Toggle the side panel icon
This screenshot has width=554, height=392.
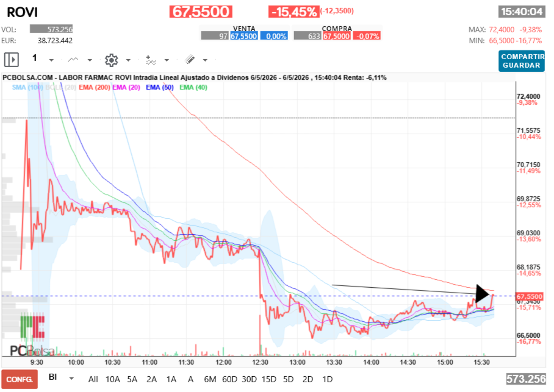point(12,59)
